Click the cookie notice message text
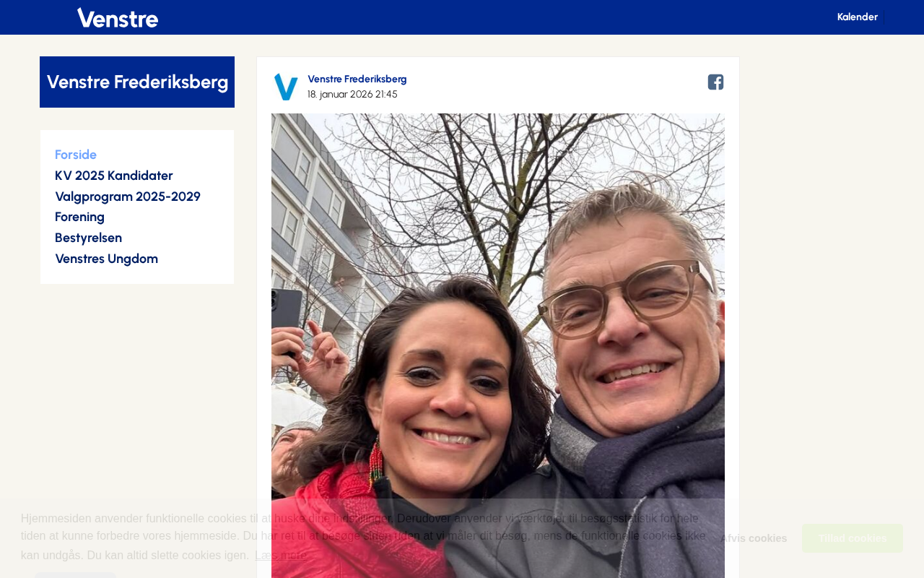The height and width of the screenshot is (578, 924). pyautogui.click(x=363, y=537)
